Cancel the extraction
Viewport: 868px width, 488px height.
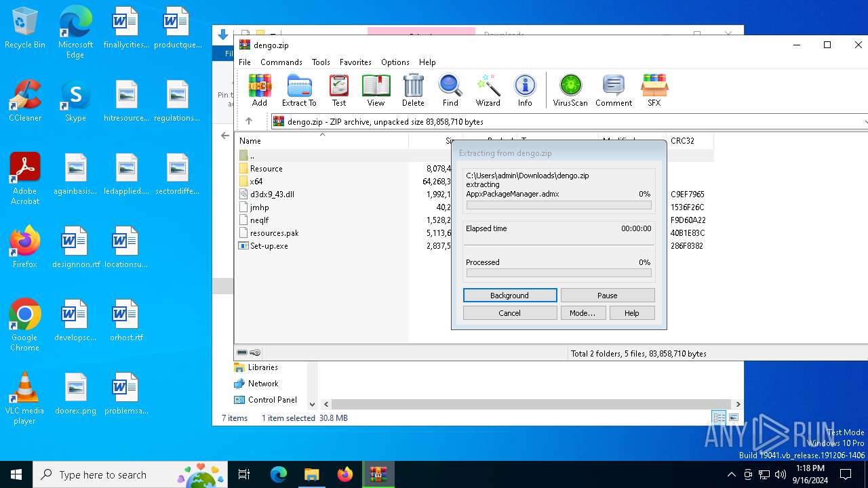tap(510, 313)
